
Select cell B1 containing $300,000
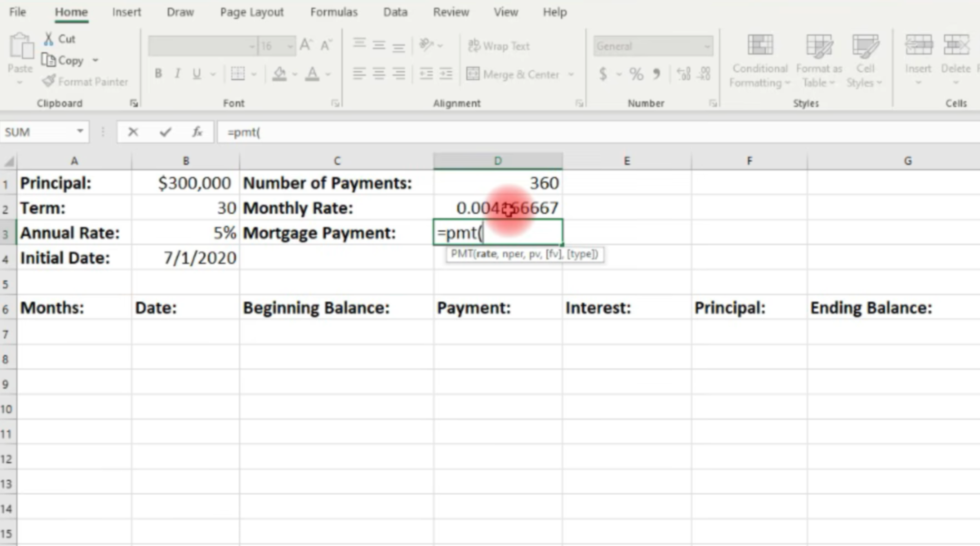pyautogui.click(x=186, y=183)
